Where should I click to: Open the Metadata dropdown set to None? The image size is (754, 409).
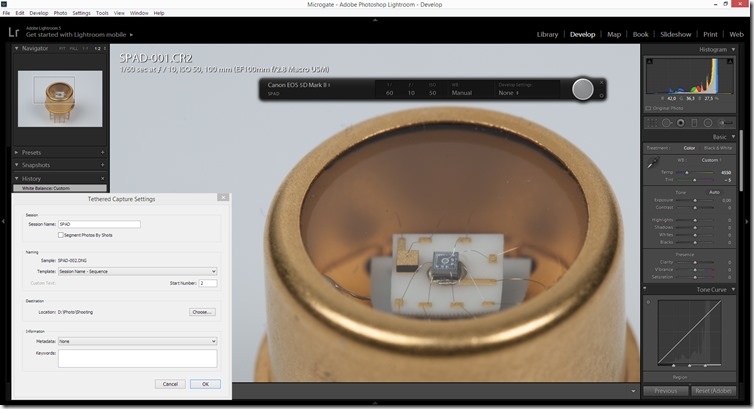(138, 341)
